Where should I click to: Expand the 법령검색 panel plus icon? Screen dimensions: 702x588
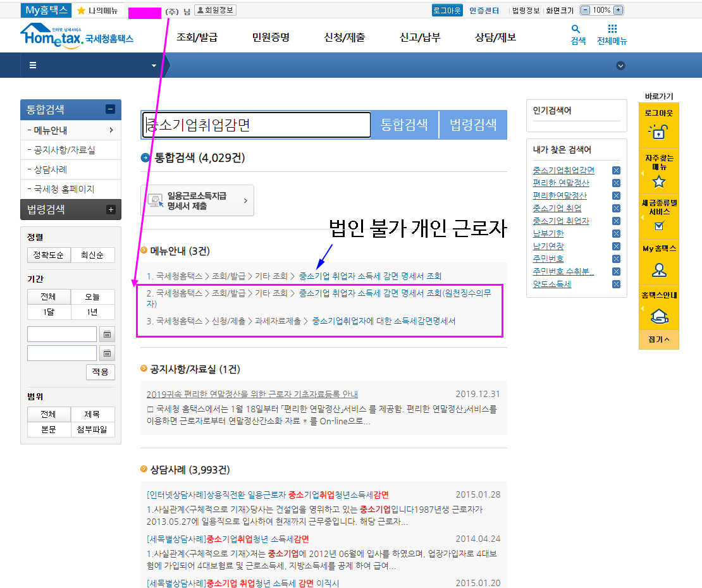point(111,209)
